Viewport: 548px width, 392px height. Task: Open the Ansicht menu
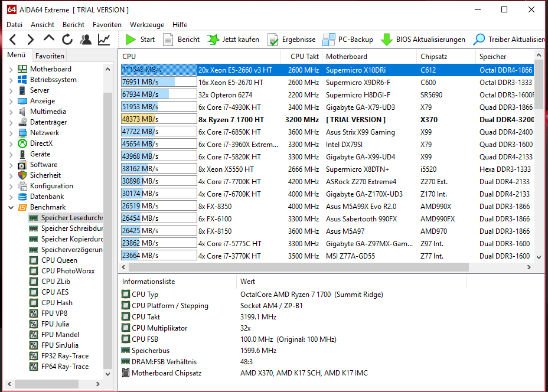(x=43, y=24)
